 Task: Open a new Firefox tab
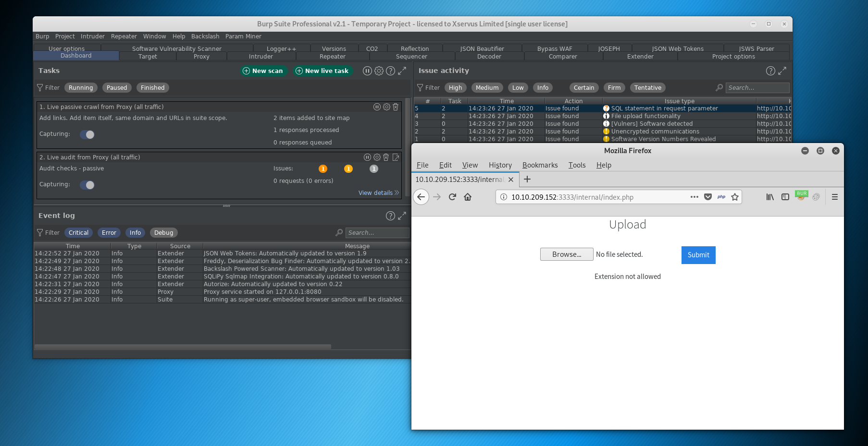click(527, 179)
